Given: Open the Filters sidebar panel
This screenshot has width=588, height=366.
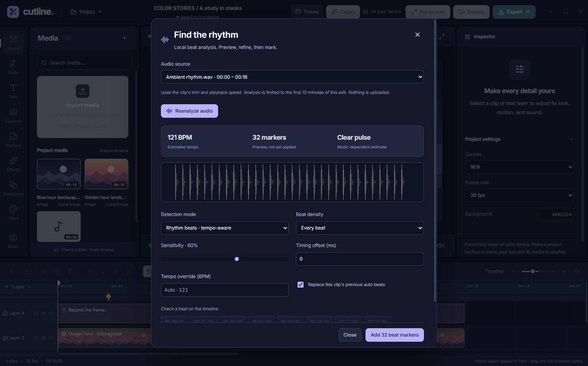Looking at the screenshot, I should click(x=13, y=212).
